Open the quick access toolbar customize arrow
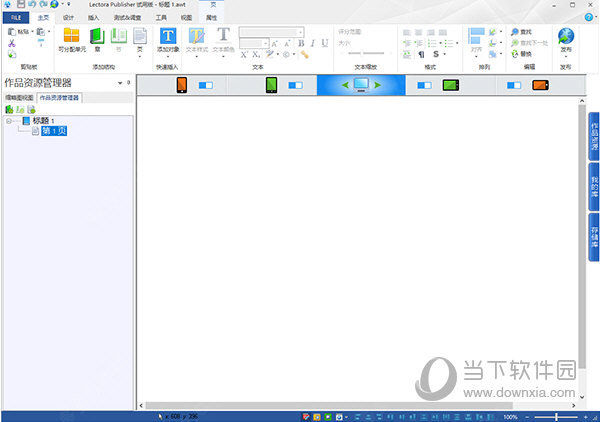Viewport: 600px width, 422px height. 69,5
